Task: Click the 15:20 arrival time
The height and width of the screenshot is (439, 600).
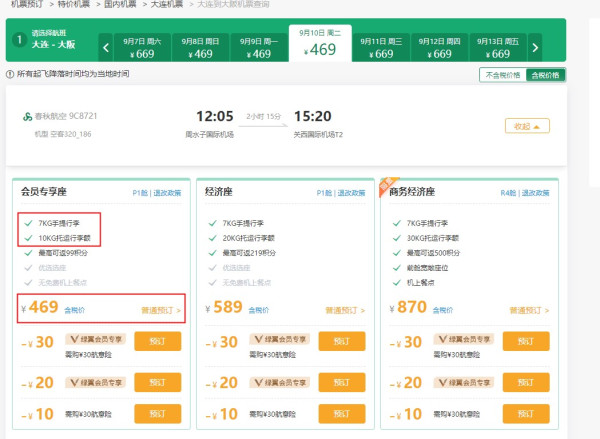Action: [x=313, y=116]
